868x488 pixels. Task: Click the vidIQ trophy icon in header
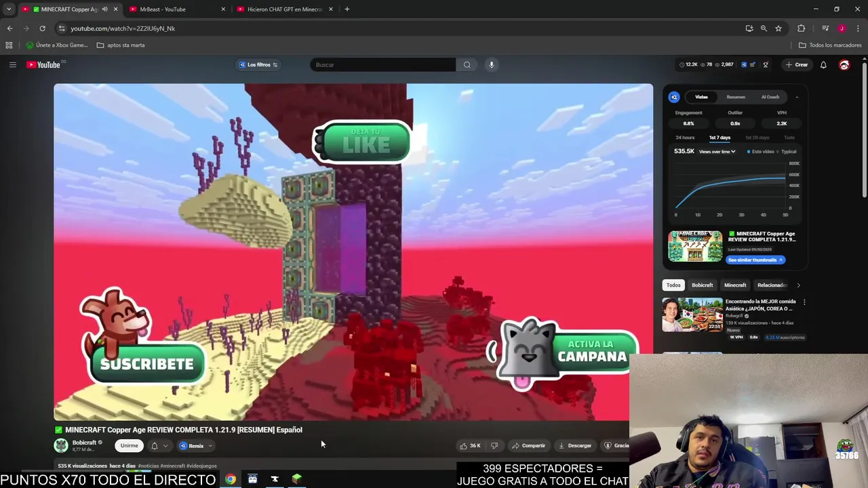pyautogui.click(x=766, y=64)
